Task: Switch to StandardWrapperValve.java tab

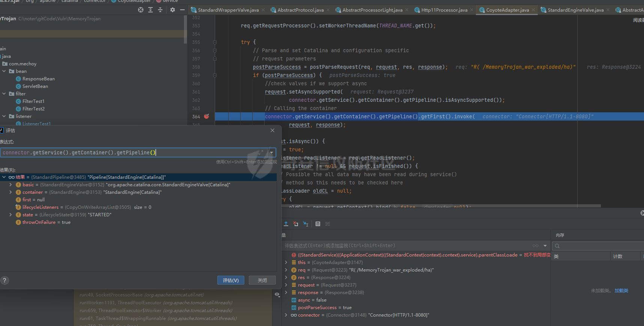Action: click(x=228, y=10)
